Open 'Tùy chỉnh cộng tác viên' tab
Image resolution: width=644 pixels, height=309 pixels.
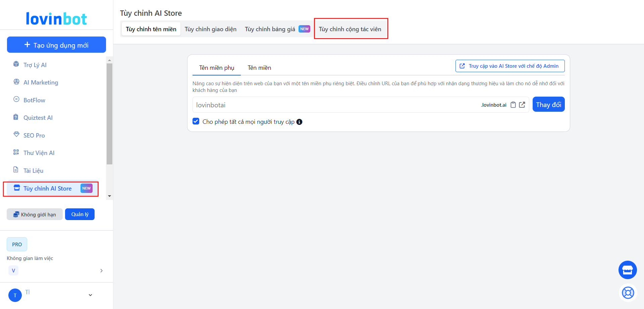point(350,29)
